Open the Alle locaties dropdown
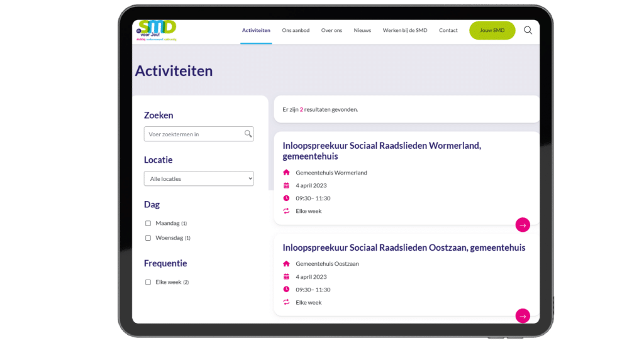The image size is (644, 343). 199,178
